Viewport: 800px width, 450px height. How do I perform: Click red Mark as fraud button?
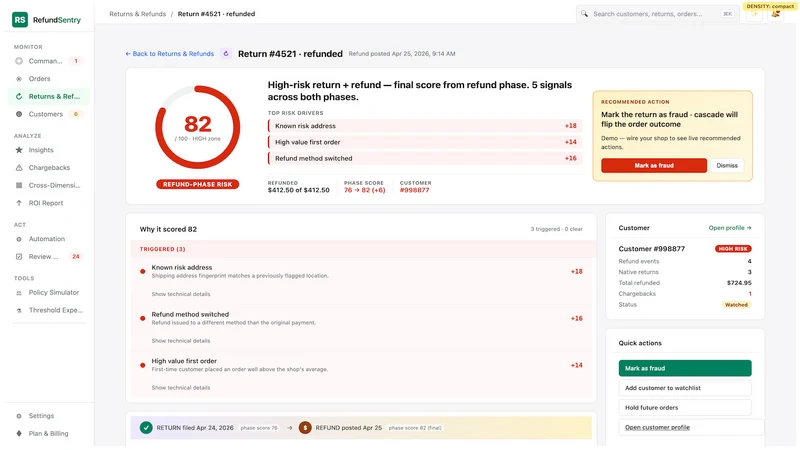654,165
